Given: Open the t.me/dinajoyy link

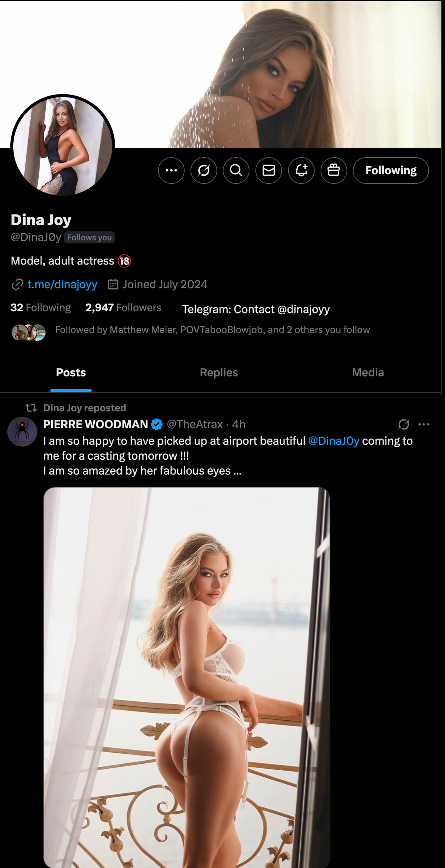Looking at the screenshot, I should tap(62, 284).
